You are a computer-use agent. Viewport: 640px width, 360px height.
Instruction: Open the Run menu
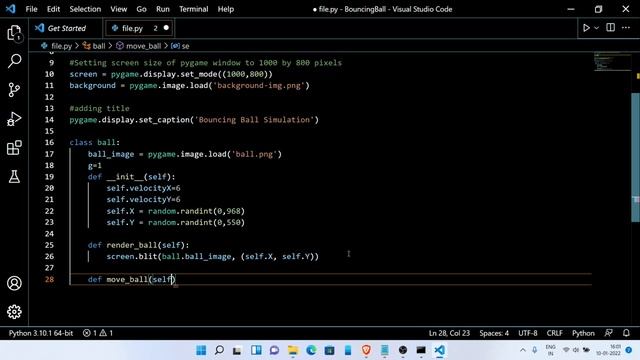tap(163, 9)
